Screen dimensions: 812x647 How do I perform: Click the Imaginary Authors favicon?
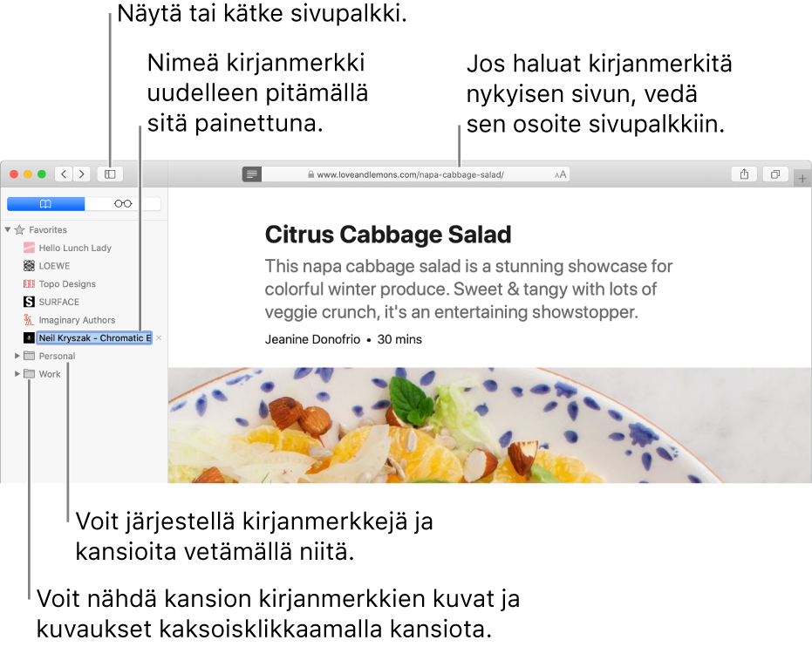click(29, 320)
